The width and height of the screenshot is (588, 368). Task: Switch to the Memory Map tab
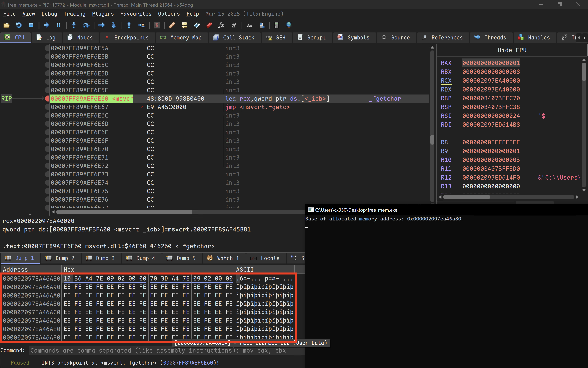181,38
